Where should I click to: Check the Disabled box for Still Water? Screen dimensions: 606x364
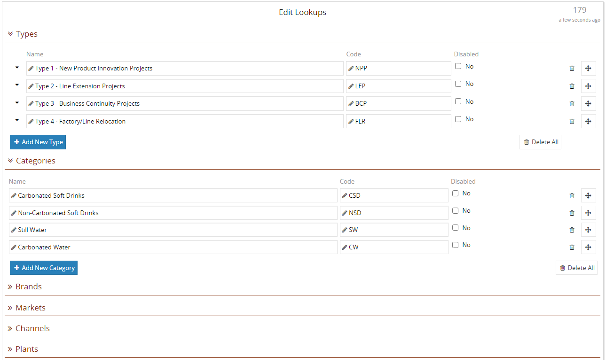pyautogui.click(x=455, y=227)
